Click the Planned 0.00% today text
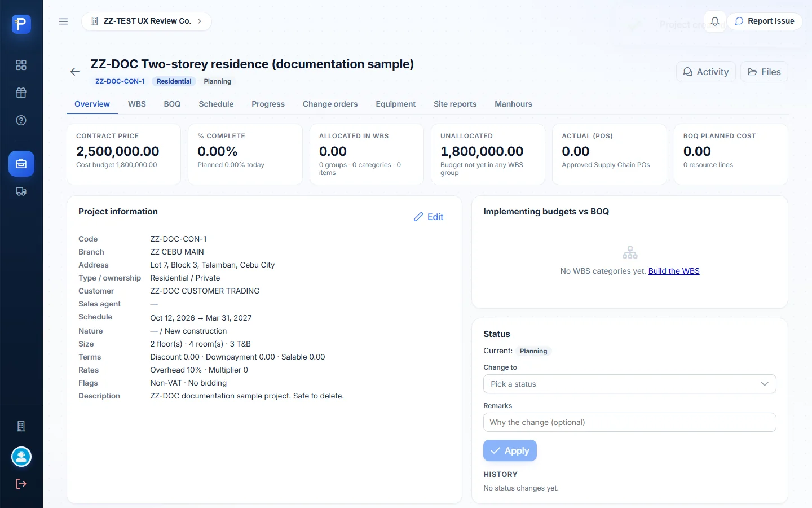The width and height of the screenshot is (812, 508). click(x=231, y=165)
